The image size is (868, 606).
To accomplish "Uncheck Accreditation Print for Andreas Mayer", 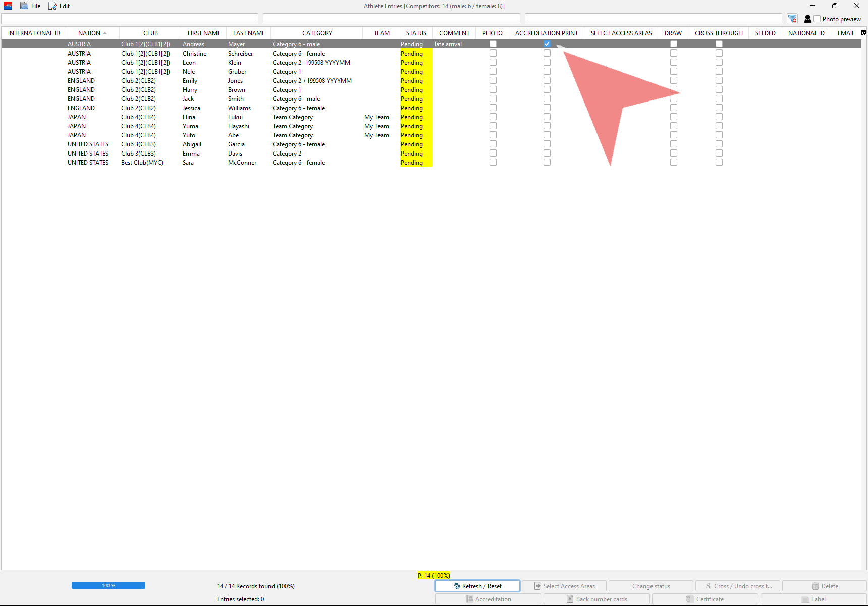I will [547, 44].
